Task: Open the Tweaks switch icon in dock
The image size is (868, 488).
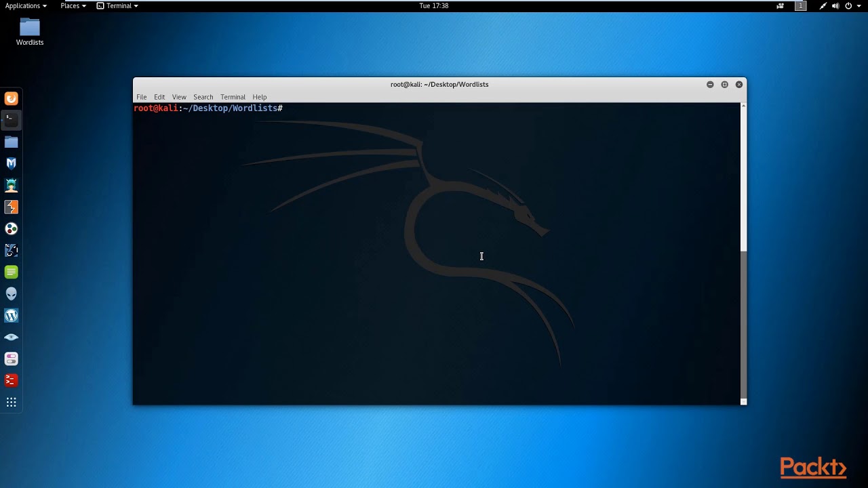Action: point(12,359)
